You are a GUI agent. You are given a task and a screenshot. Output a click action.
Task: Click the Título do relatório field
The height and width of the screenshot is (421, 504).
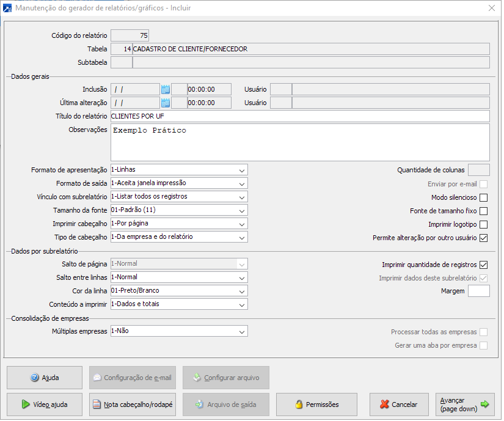tap(299, 116)
